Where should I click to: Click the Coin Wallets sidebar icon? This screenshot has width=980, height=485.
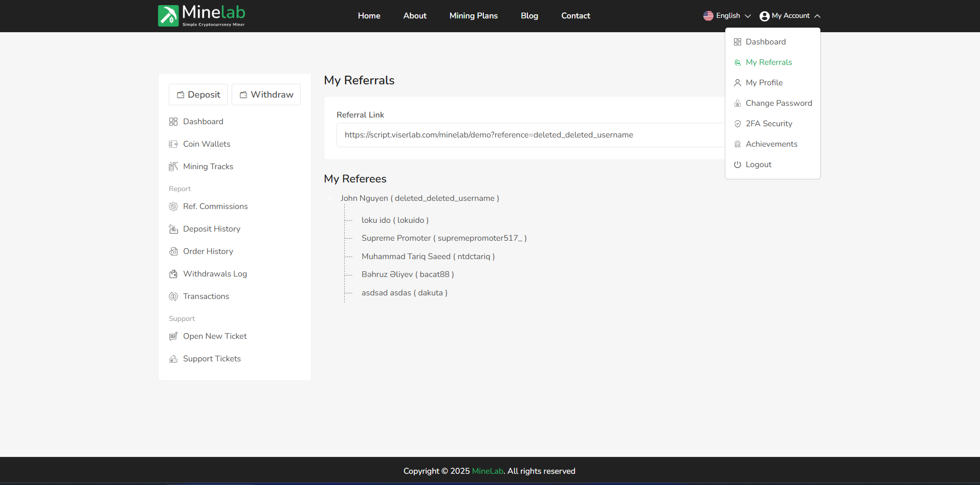[173, 144]
